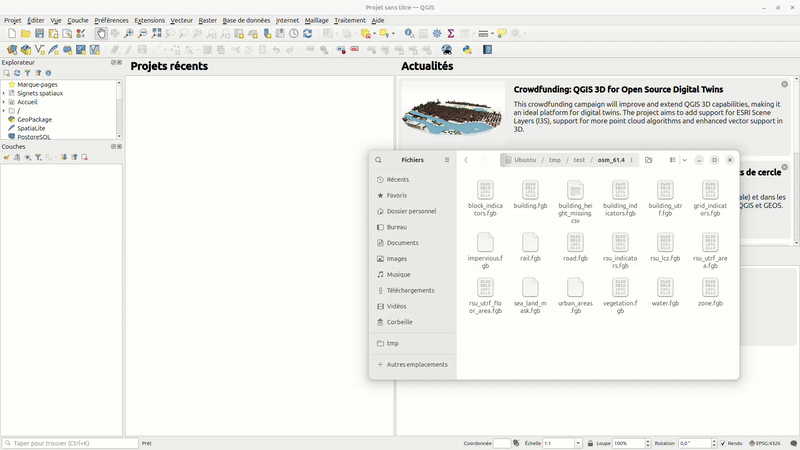Open the Échelle scale dropdown

pyautogui.click(x=578, y=443)
